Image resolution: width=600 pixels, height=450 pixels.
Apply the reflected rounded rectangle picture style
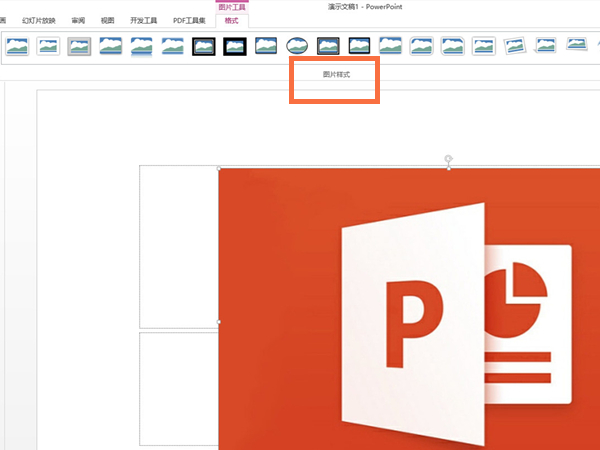click(x=142, y=46)
